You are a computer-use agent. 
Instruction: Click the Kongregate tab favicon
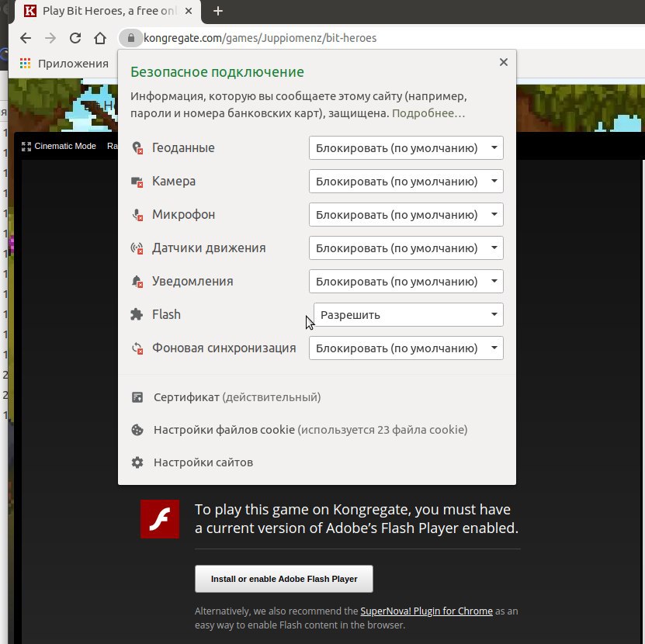(30, 11)
